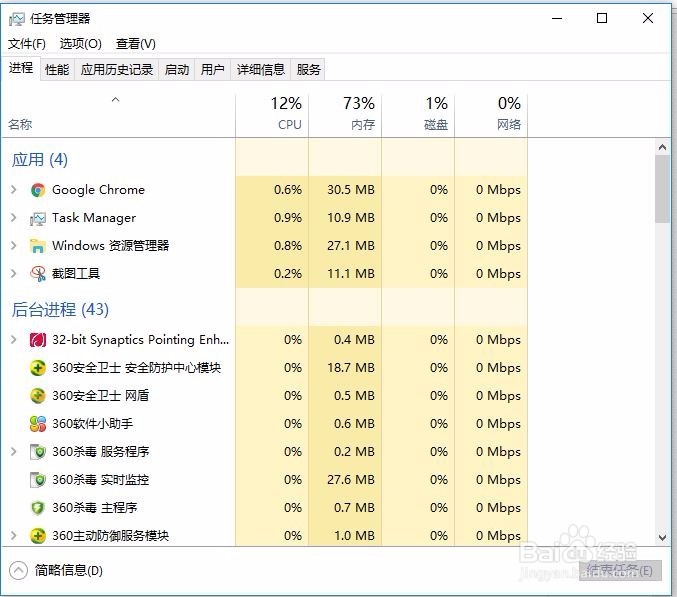Screen dimensions: 677x597
Task: Open the 文件(F) menu
Action: [27, 44]
